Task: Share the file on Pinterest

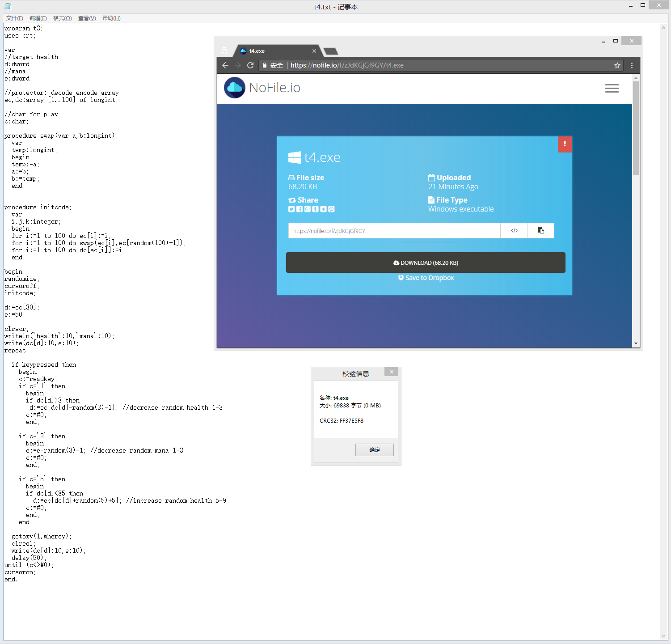Action: [x=331, y=209]
